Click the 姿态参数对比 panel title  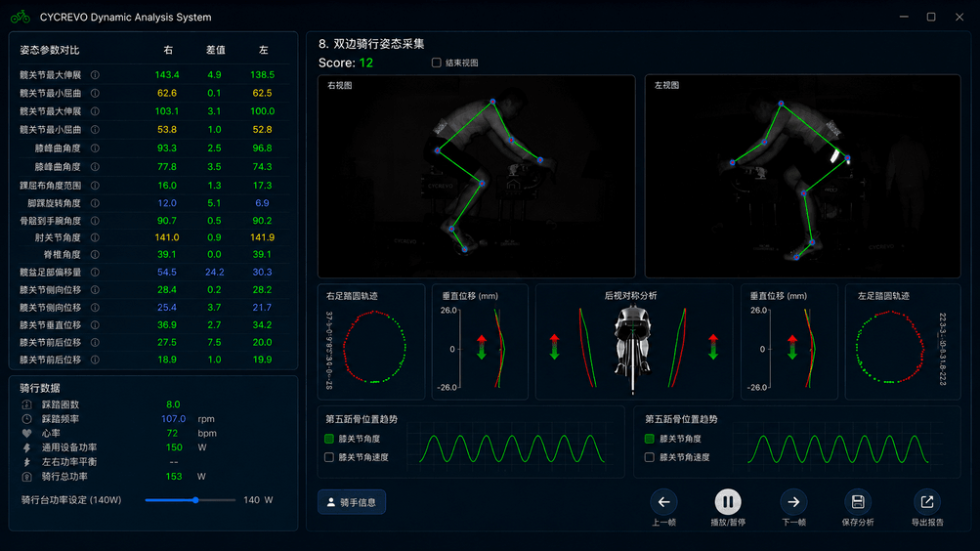click(50, 50)
